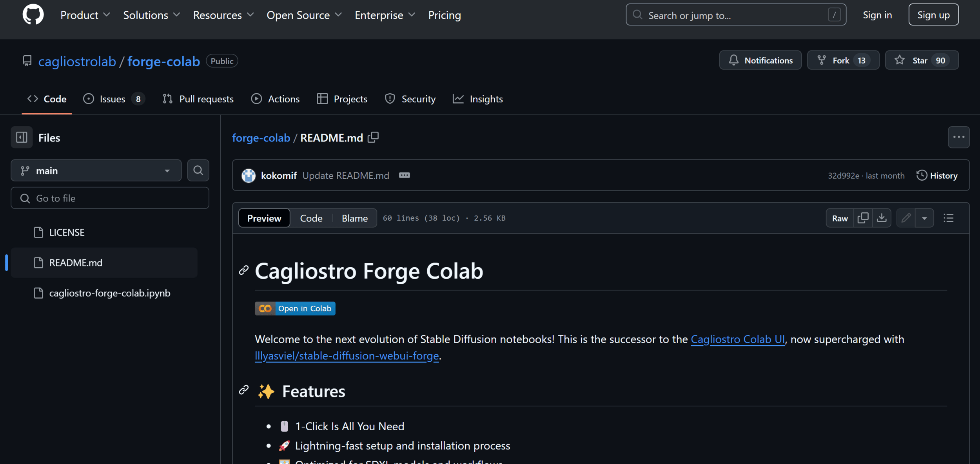Copy raw file contents icon

(863, 218)
